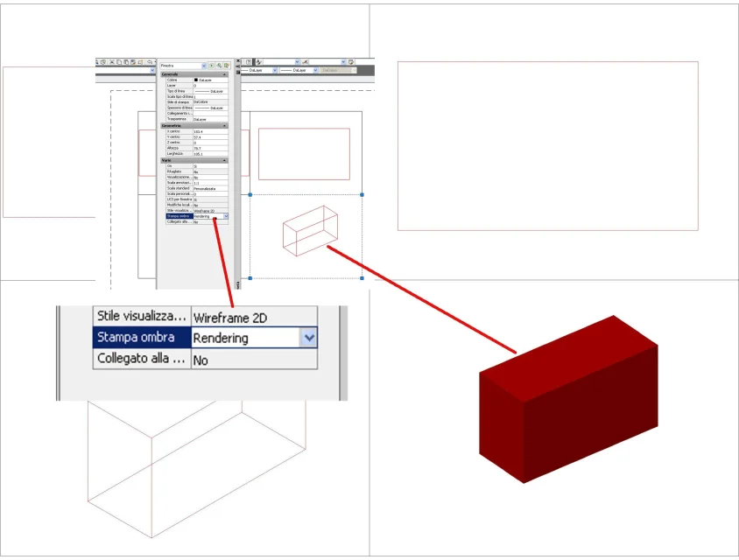
Task: Select the UCS per finestra property row
Action: tap(197, 199)
